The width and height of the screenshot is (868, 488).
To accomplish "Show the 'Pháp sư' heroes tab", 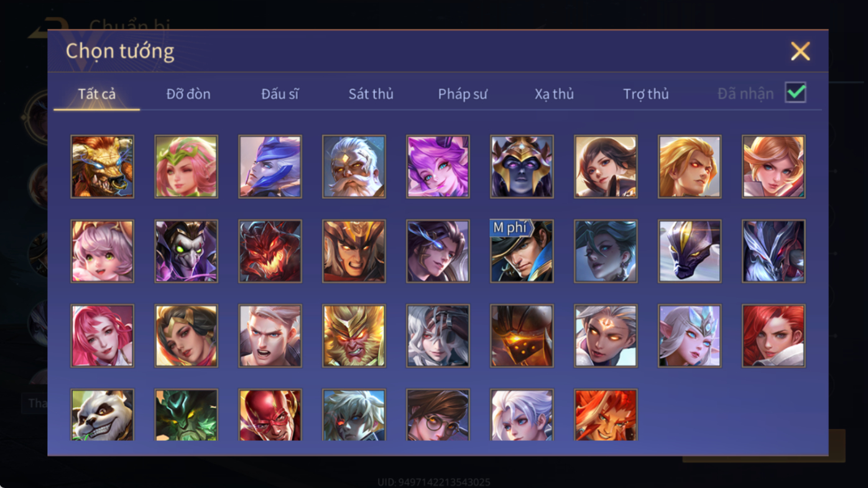I will coord(463,94).
